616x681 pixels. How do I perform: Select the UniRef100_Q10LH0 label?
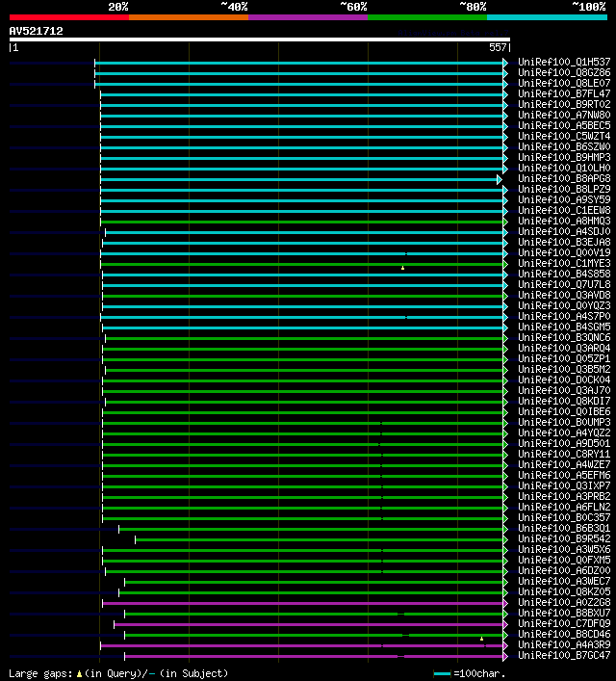pyautogui.click(x=564, y=168)
